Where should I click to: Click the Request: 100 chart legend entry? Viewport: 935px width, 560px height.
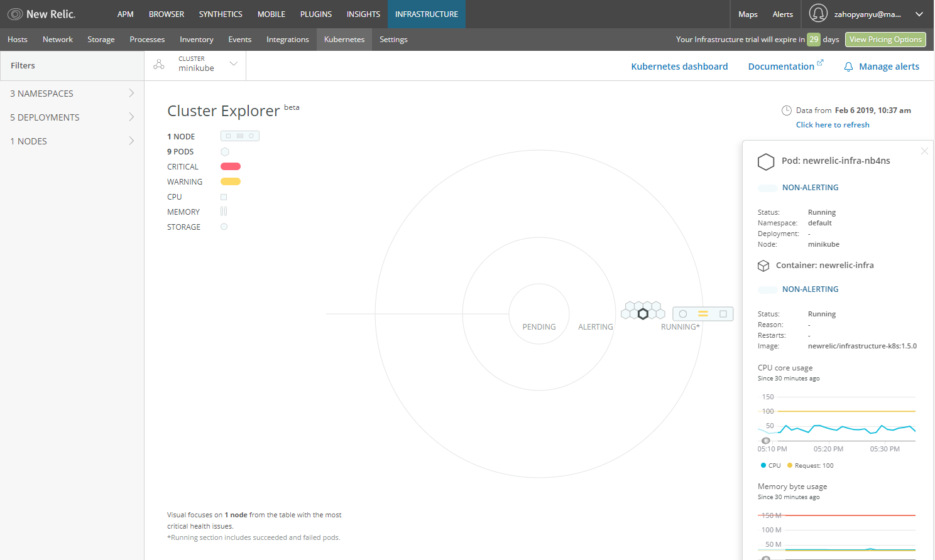point(811,466)
